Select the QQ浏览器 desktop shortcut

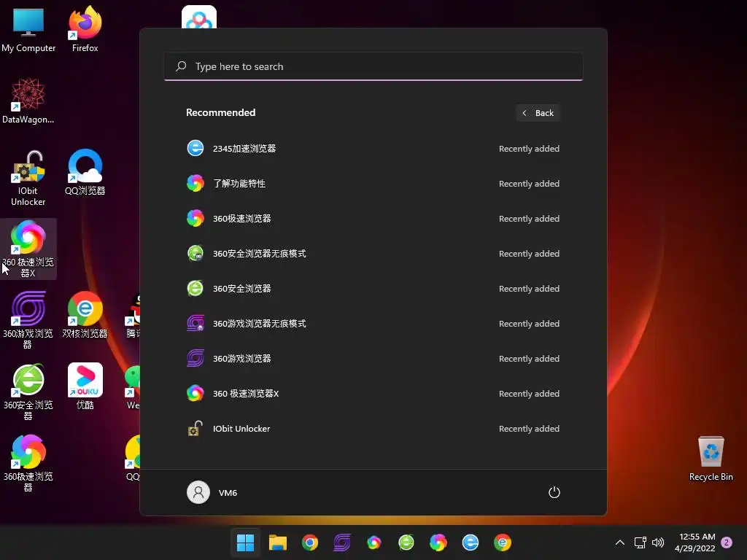coord(85,172)
